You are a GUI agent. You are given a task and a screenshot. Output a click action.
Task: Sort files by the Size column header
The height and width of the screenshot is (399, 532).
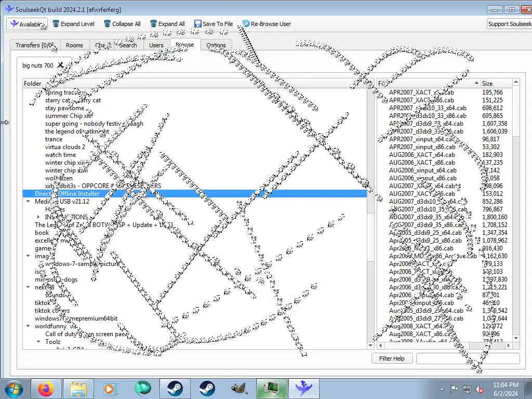496,84
